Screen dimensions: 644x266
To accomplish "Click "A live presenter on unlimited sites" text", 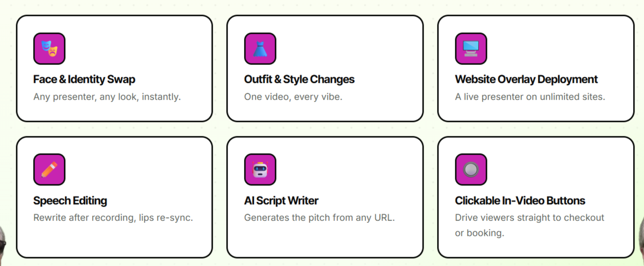I will (530, 97).
